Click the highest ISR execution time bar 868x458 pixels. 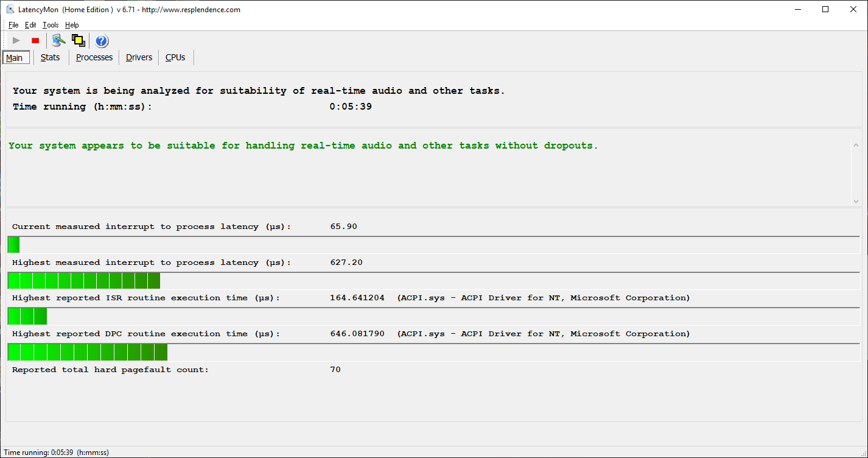[x=433, y=316]
